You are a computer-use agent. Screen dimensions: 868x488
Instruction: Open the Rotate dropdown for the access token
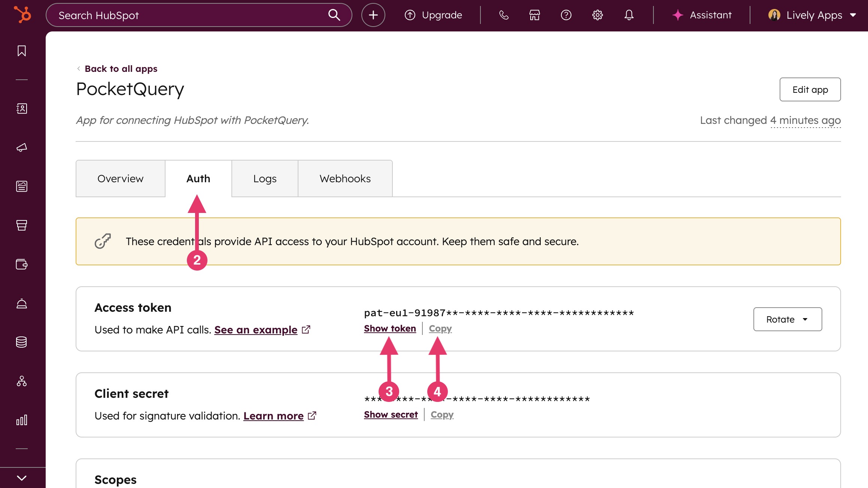[787, 319]
